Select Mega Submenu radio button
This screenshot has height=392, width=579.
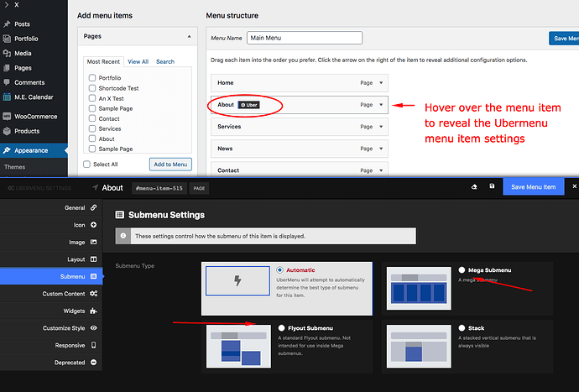tap(462, 270)
